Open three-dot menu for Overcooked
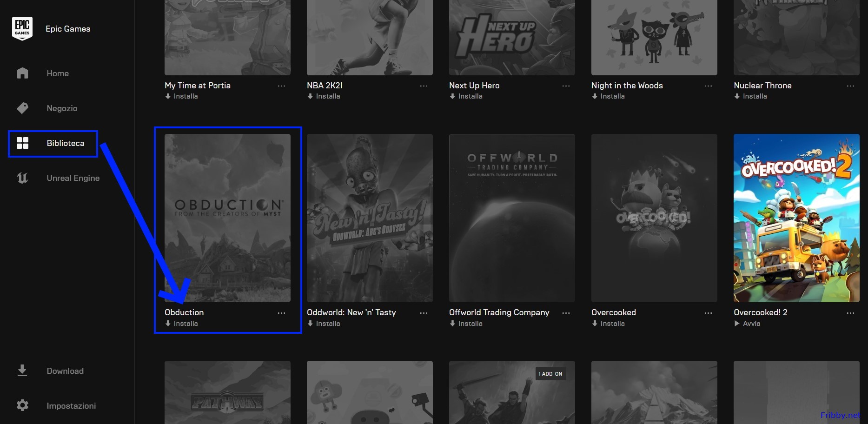Image resolution: width=868 pixels, height=424 pixels. click(708, 313)
